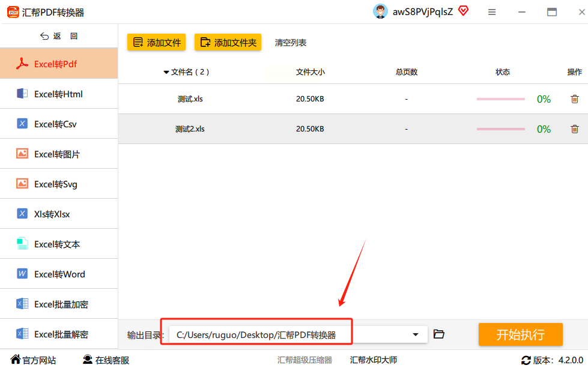Click the spreadsheet icon beside Excel批量解密

tap(22, 334)
